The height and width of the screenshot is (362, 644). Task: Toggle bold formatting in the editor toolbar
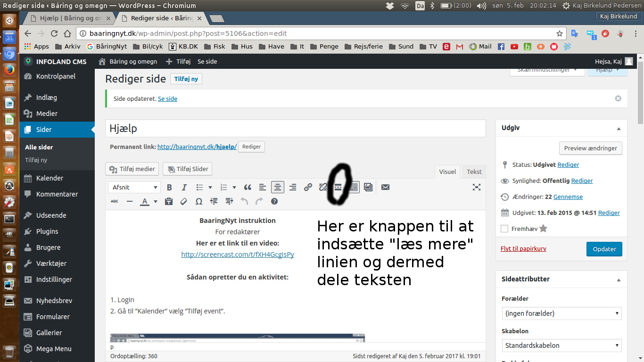pyautogui.click(x=169, y=187)
